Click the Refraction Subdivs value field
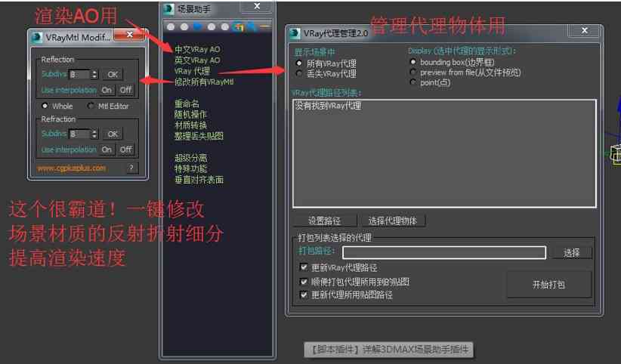The image size is (621, 364). (x=80, y=134)
